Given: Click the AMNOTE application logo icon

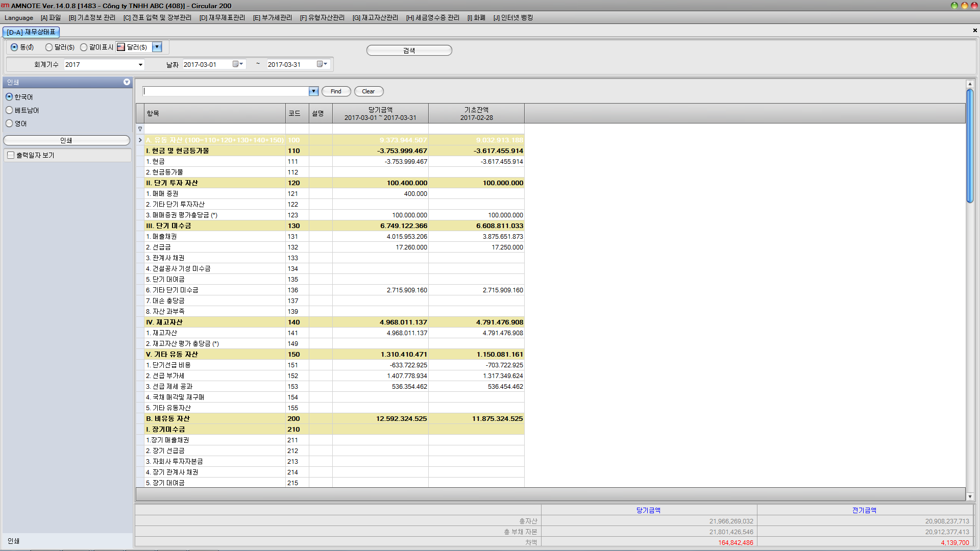Looking at the screenshot, I should point(5,6).
